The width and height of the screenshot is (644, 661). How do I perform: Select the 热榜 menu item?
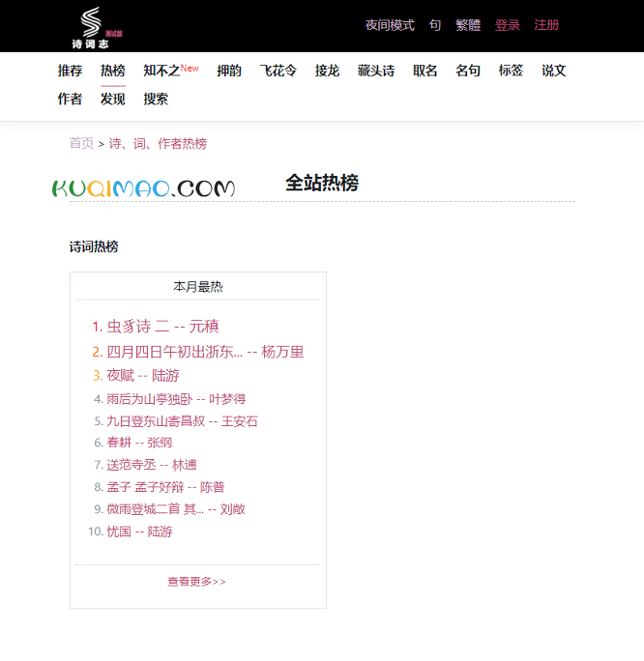[112, 71]
